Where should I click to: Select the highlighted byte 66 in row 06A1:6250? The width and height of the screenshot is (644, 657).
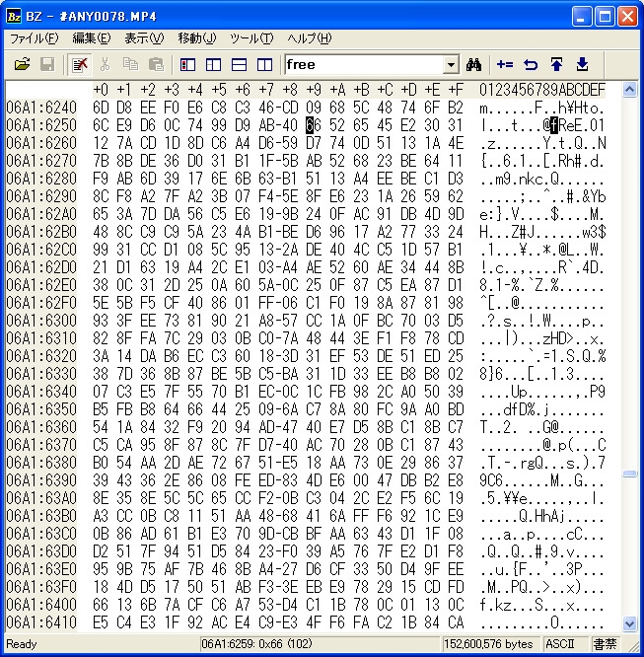(313, 125)
